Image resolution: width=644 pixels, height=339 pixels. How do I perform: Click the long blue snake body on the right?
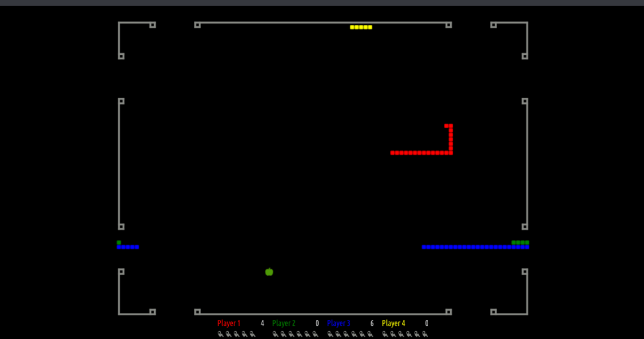(x=475, y=247)
